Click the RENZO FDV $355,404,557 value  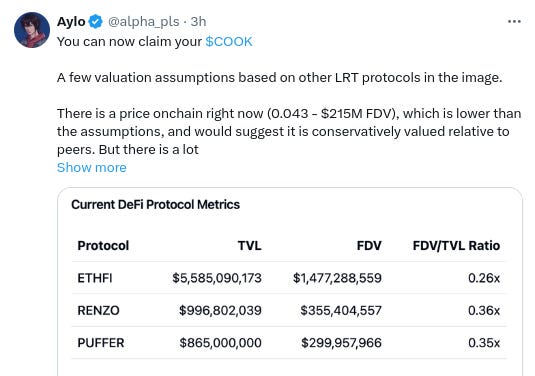pos(341,310)
